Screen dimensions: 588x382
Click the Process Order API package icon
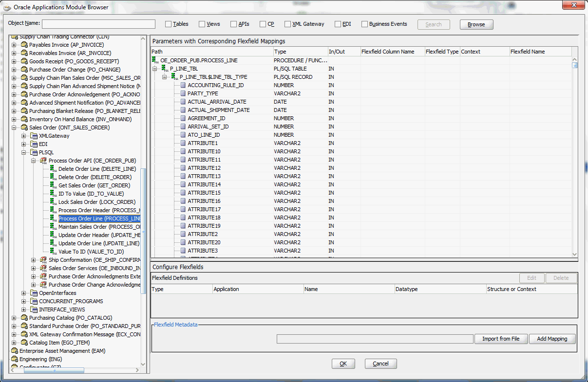[43, 161]
